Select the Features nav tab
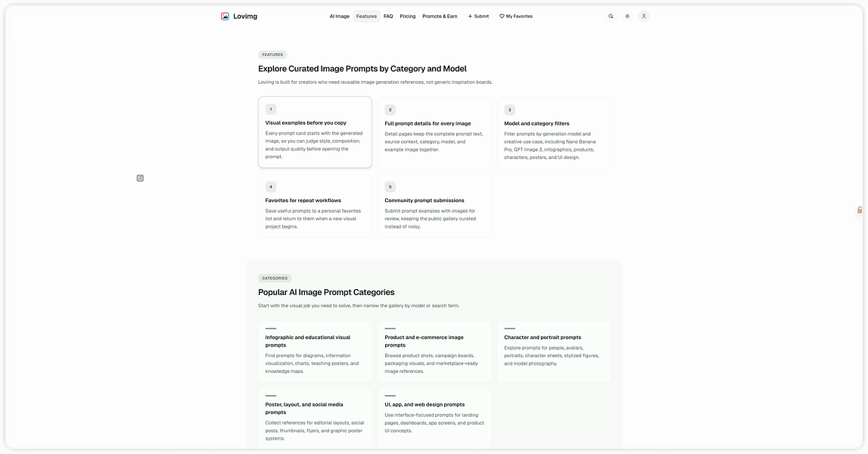868x454 pixels. (x=366, y=16)
